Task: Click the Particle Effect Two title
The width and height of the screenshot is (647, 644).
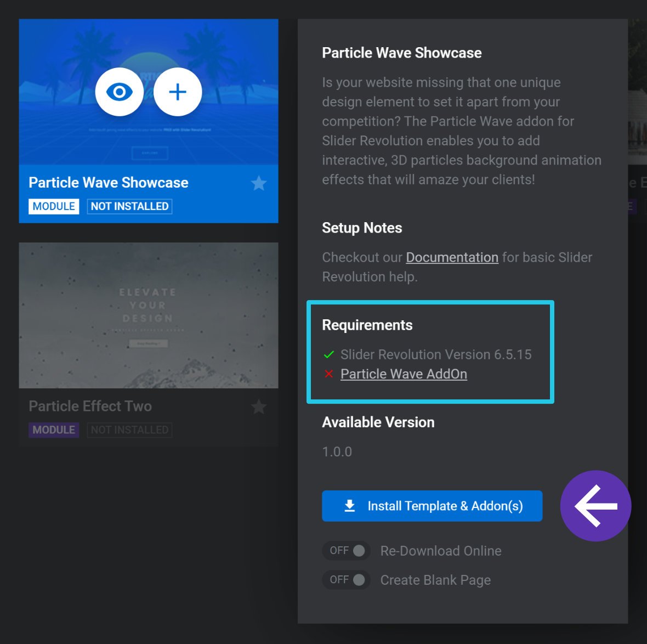Action: tap(90, 406)
